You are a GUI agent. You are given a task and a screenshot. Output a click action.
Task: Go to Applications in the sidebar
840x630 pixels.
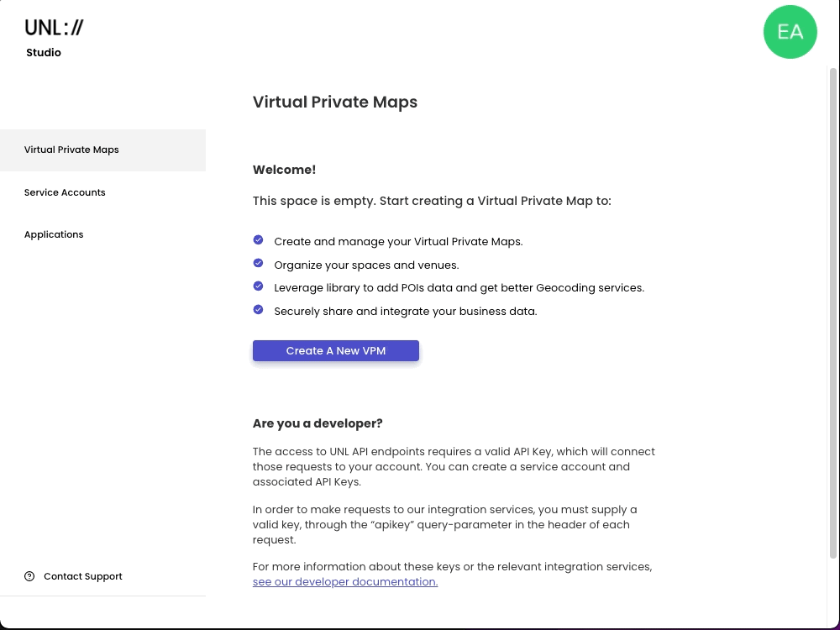pos(54,234)
